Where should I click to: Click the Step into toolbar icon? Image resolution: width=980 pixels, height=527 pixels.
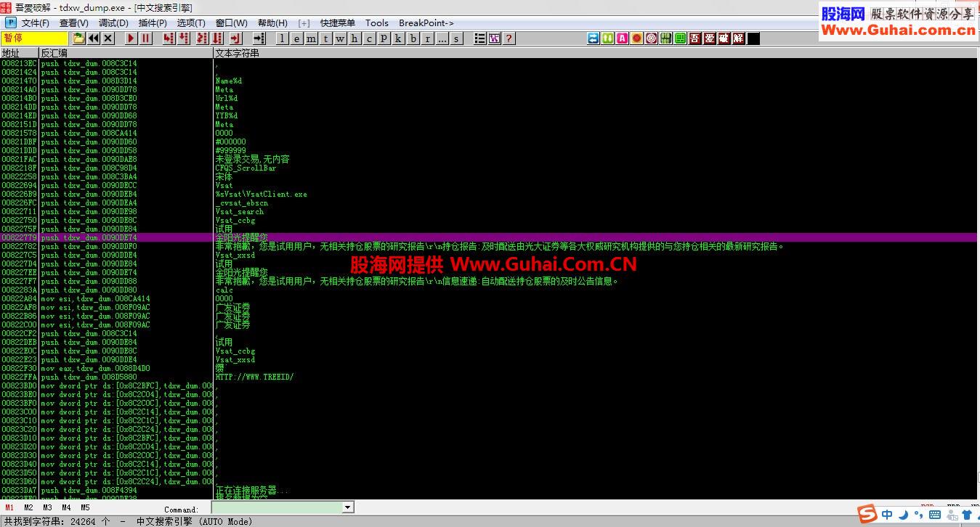click(169, 38)
